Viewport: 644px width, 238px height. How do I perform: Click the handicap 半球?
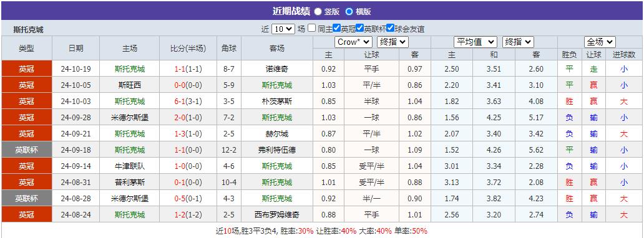[372, 102]
